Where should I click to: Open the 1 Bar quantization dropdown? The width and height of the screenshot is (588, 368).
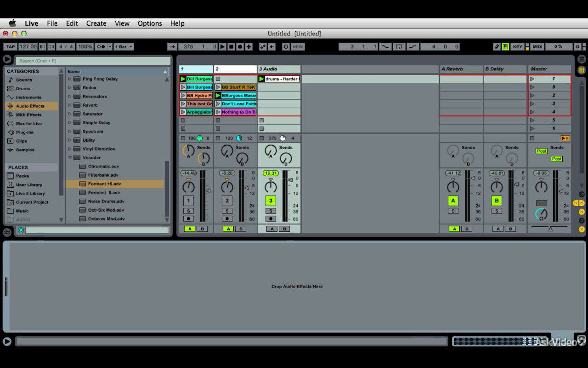[x=124, y=46]
